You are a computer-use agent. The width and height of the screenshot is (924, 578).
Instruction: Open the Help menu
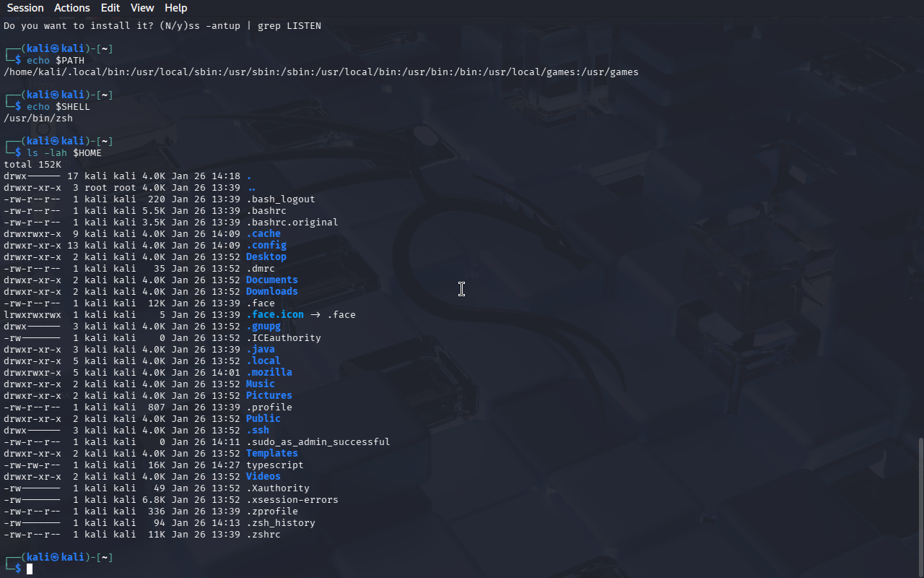pos(175,8)
